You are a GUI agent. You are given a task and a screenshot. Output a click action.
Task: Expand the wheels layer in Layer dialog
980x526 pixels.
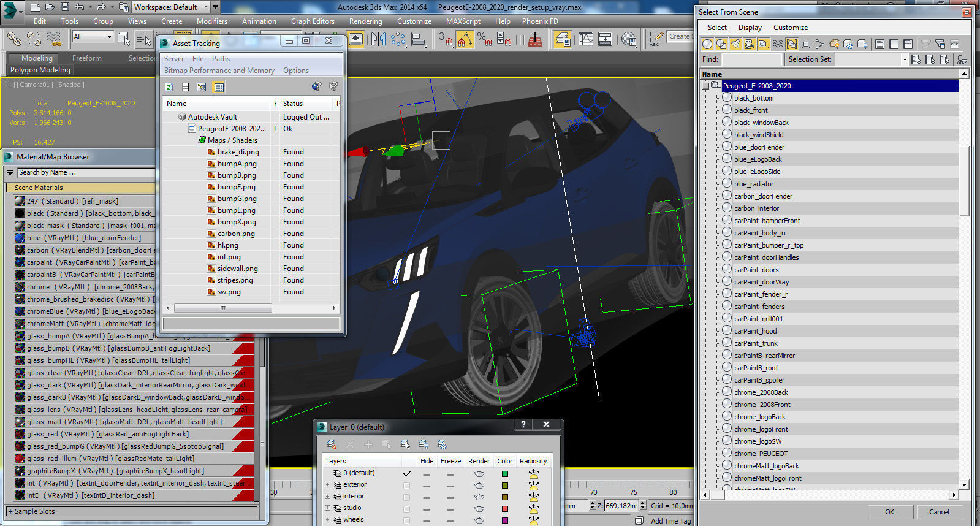(327, 520)
